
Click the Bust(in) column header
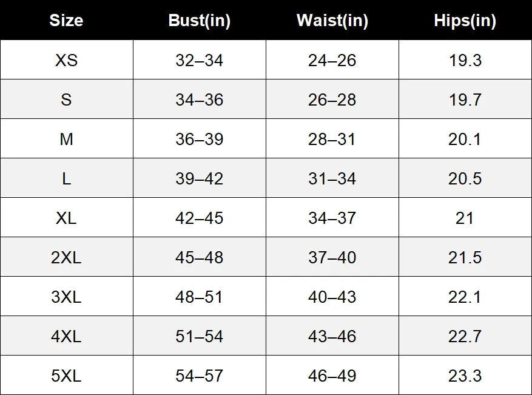[199, 20]
